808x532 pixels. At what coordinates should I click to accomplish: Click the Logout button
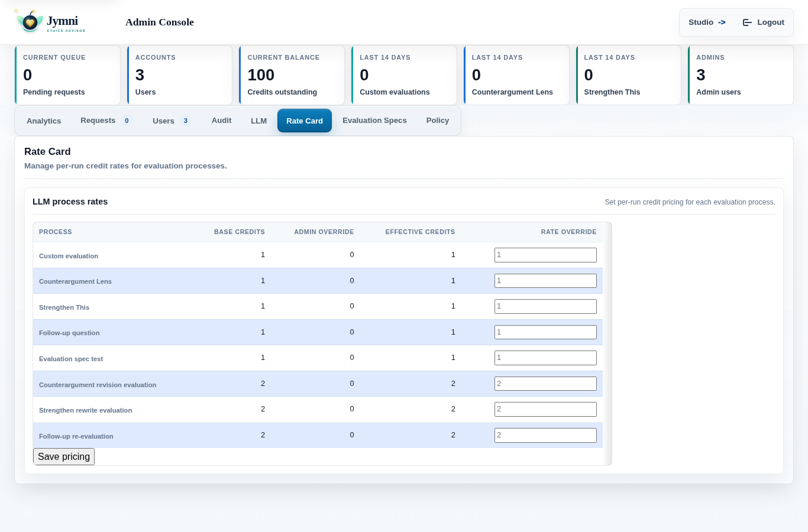764,22
